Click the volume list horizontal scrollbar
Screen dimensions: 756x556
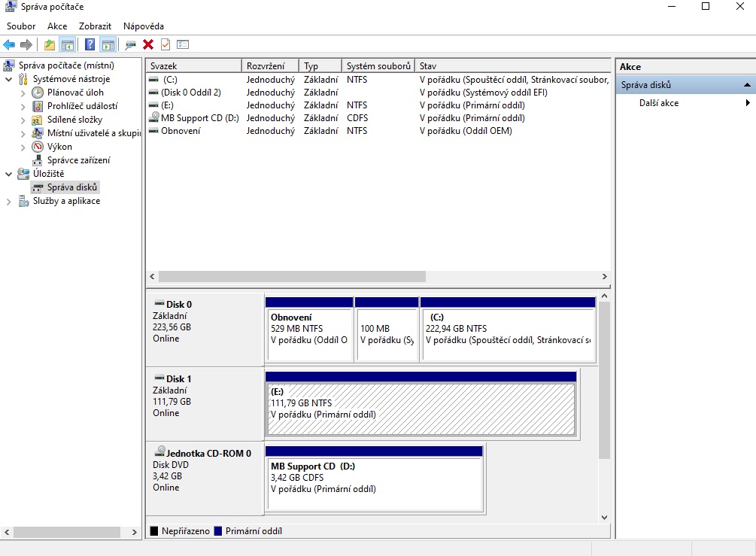pos(292,276)
